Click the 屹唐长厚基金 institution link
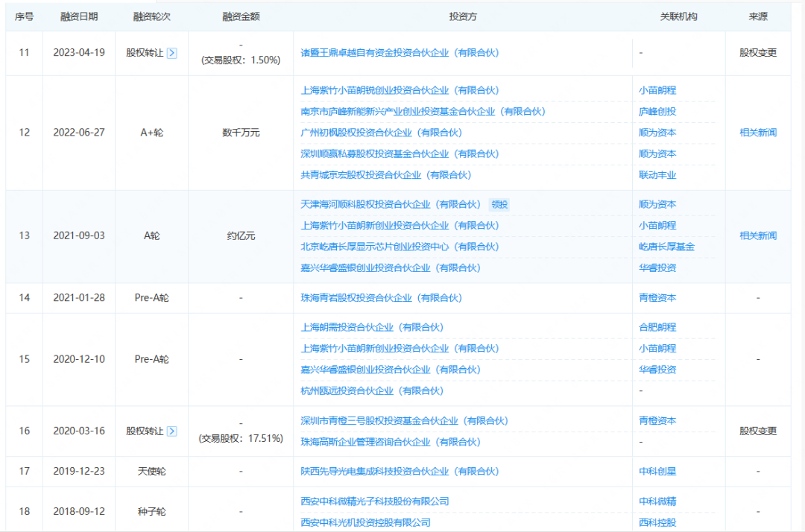Viewport: 805px width, 532px height. coord(666,247)
